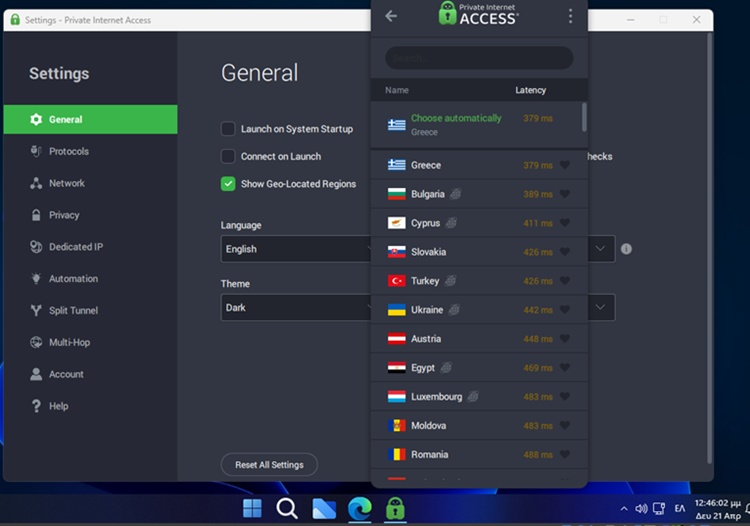750x526 pixels.
Task: Click the Romania flag icon
Action: click(x=397, y=454)
